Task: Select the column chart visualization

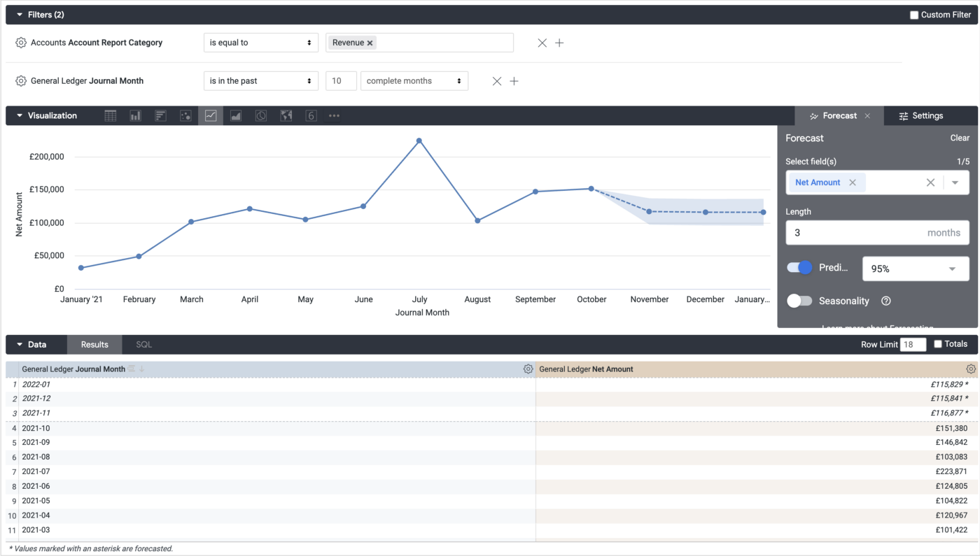Action: coord(135,115)
